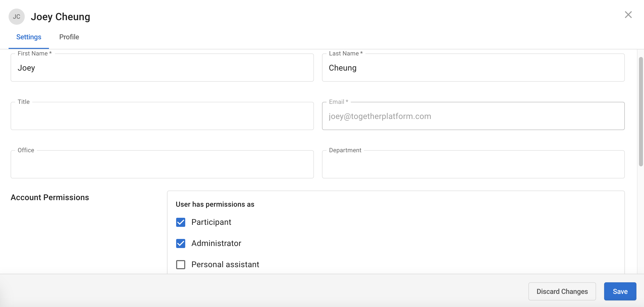Close the Joey Cheung dialog
The height and width of the screenshot is (307, 644).
pos(628,15)
